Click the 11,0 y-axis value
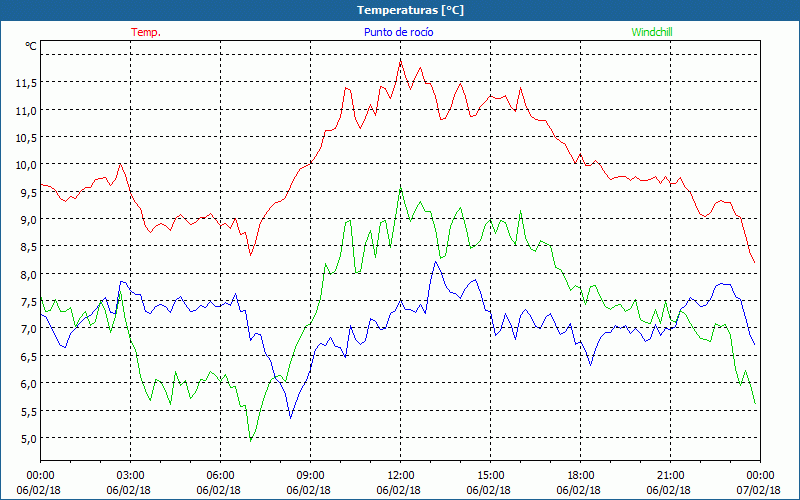 pos(26,110)
